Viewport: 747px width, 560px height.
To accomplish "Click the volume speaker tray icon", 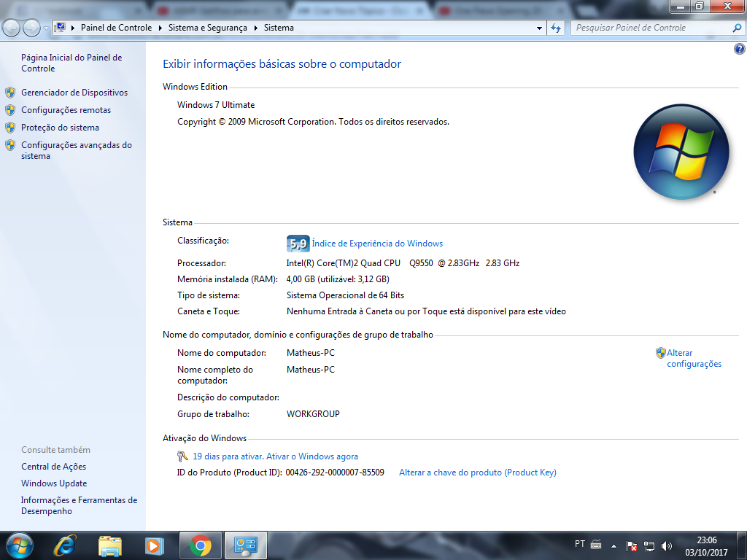I will click(667, 546).
